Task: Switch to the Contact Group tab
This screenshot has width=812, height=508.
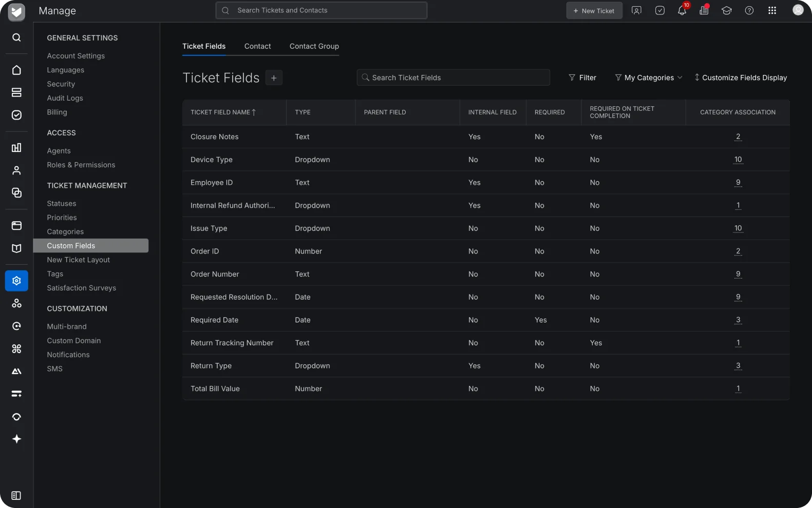Action: (314, 46)
